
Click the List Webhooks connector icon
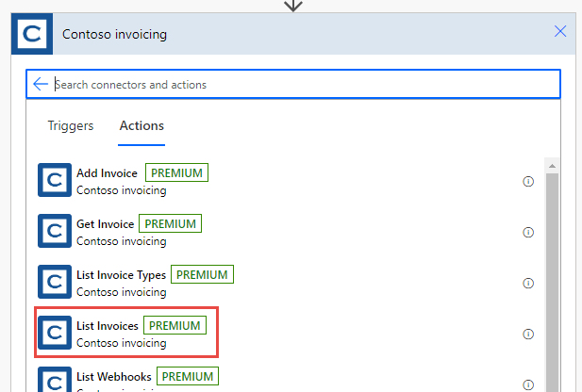click(x=55, y=380)
